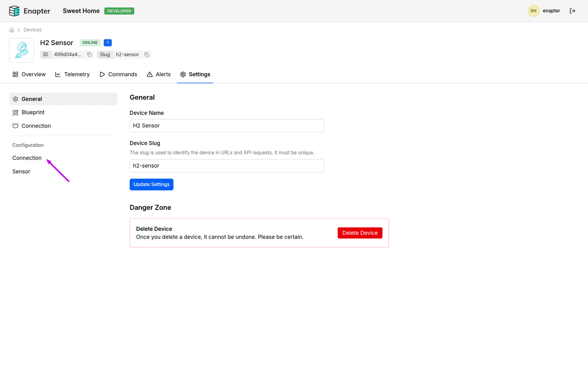Click the Enapter logo icon

14,11
